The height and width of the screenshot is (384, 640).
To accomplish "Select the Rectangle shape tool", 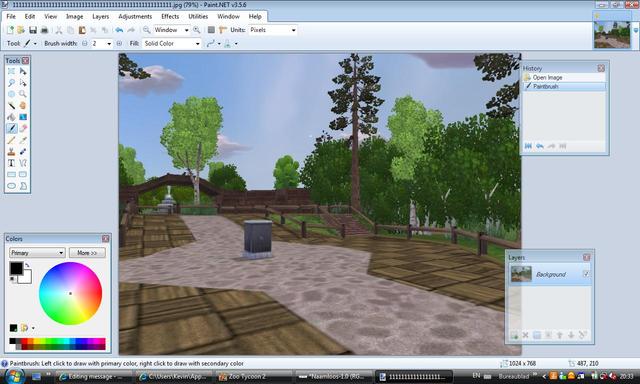I will pyautogui.click(x=11, y=175).
